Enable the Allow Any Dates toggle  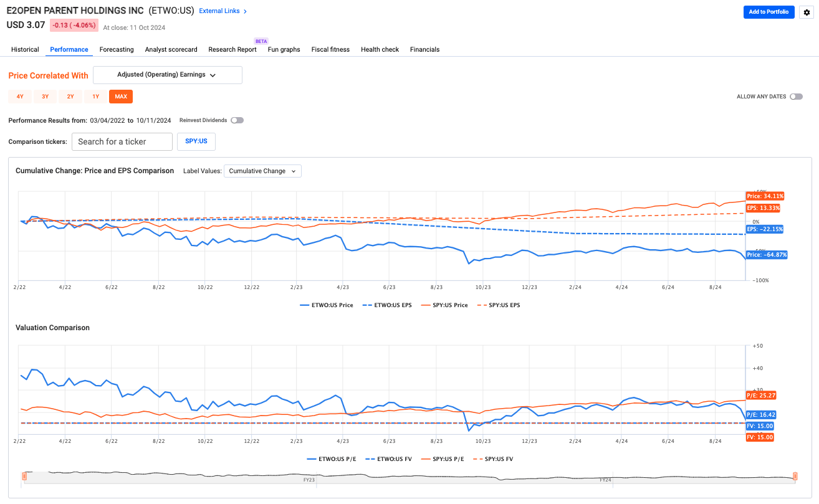[796, 97]
